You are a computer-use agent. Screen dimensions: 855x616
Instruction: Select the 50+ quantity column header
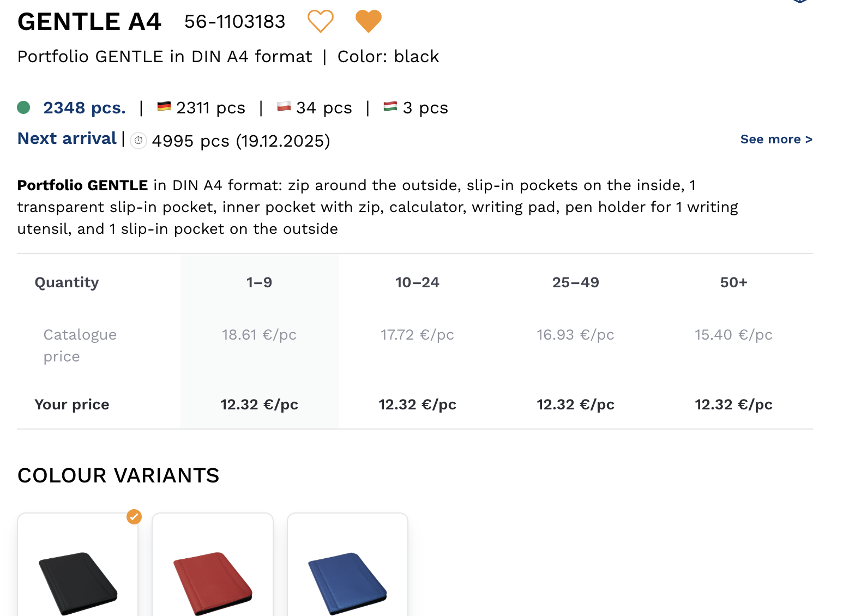tap(733, 282)
